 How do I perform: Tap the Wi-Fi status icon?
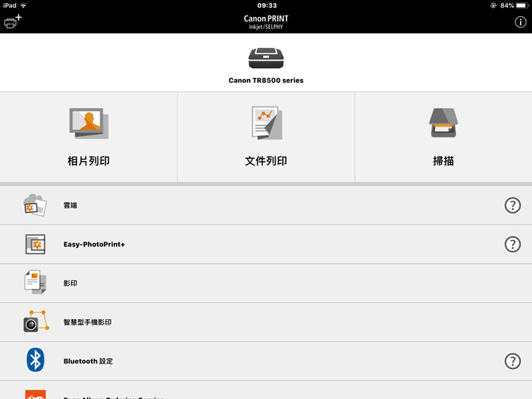(23, 5)
